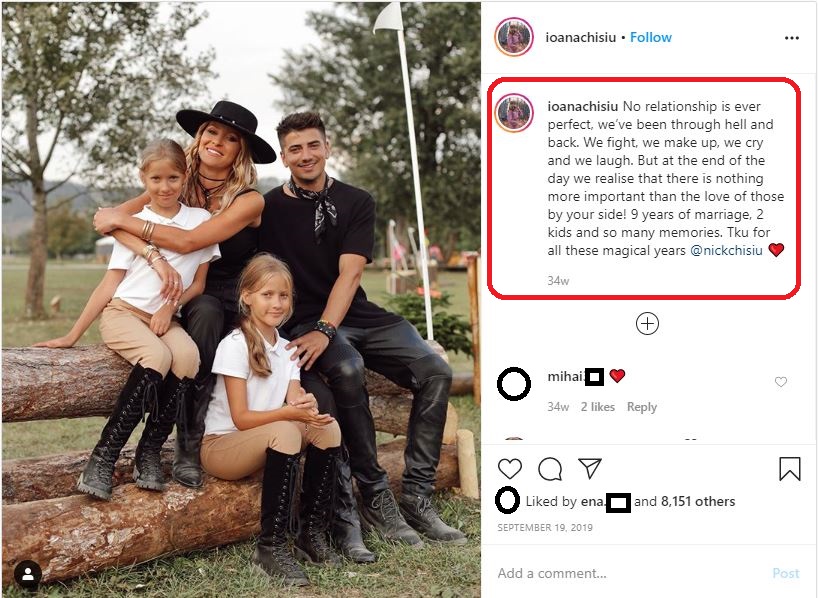View the 8,151 others who liked
Screen dimensions: 818x598
[x=698, y=501]
